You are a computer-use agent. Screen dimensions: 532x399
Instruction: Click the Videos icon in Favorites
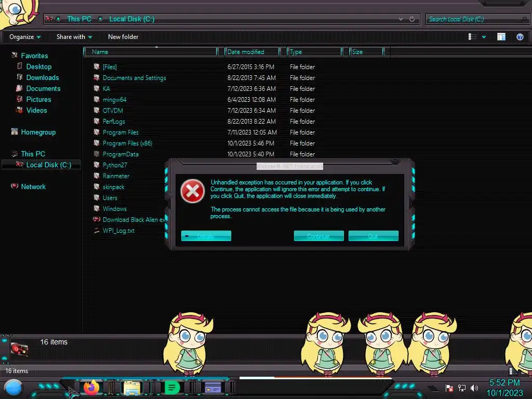tap(20, 110)
